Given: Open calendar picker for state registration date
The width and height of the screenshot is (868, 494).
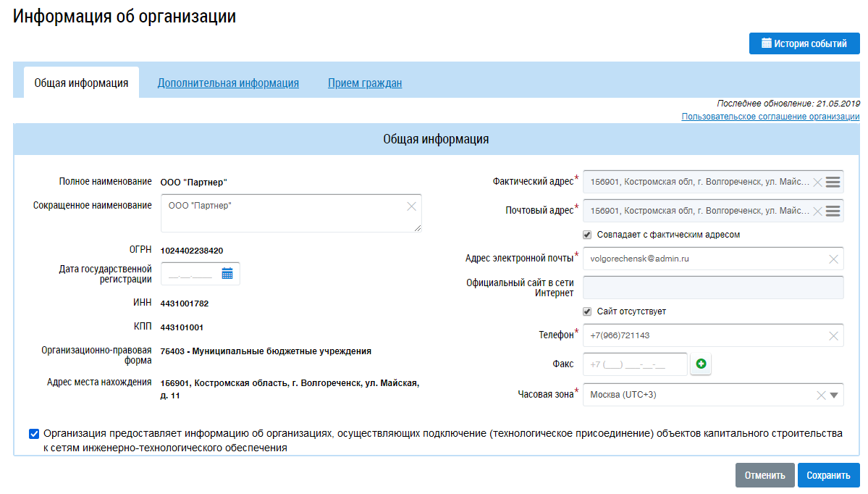Looking at the screenshot, I should point(227,274).
